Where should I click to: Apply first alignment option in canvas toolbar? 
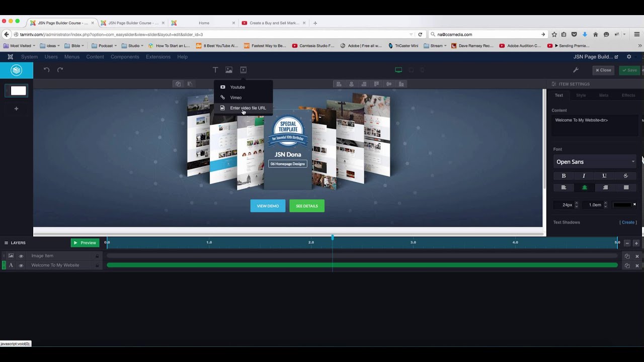(339, 84)
